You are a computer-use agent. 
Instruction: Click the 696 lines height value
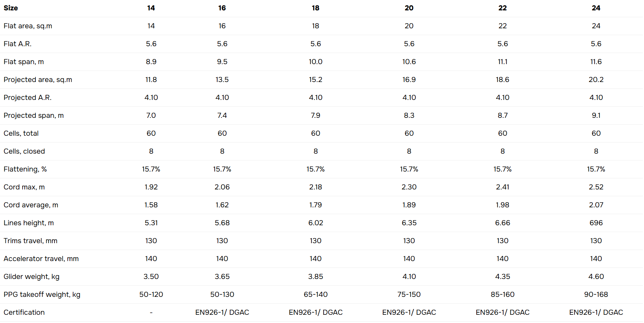(596, 223)
